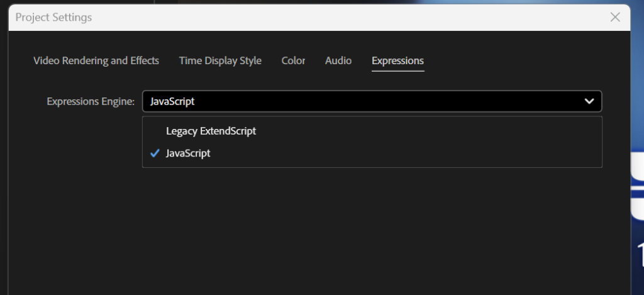This screenshot has width=644, height=295.
Task: Go to the Color settings tab
Action: 293,61
